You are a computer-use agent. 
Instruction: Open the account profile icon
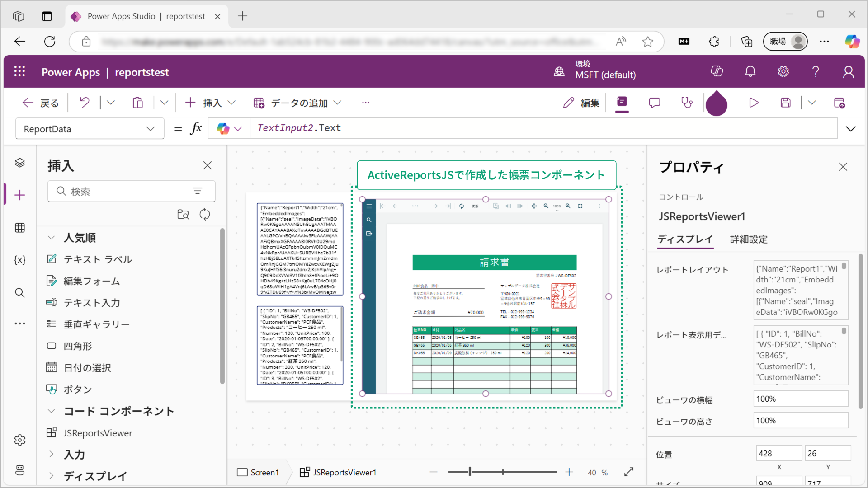[849, 71]
